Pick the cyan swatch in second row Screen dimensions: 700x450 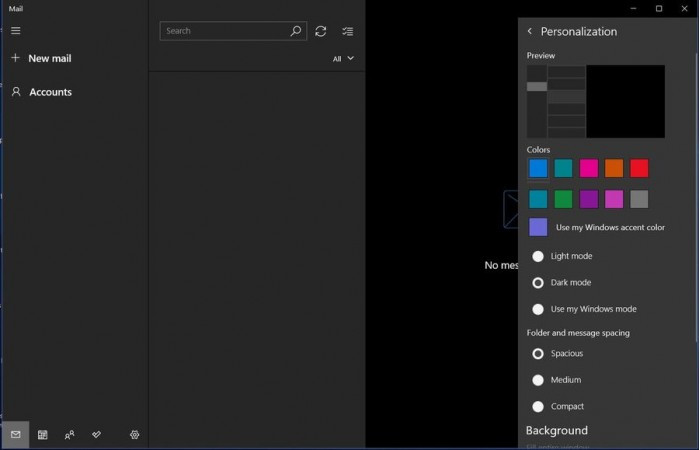point(538,199)
